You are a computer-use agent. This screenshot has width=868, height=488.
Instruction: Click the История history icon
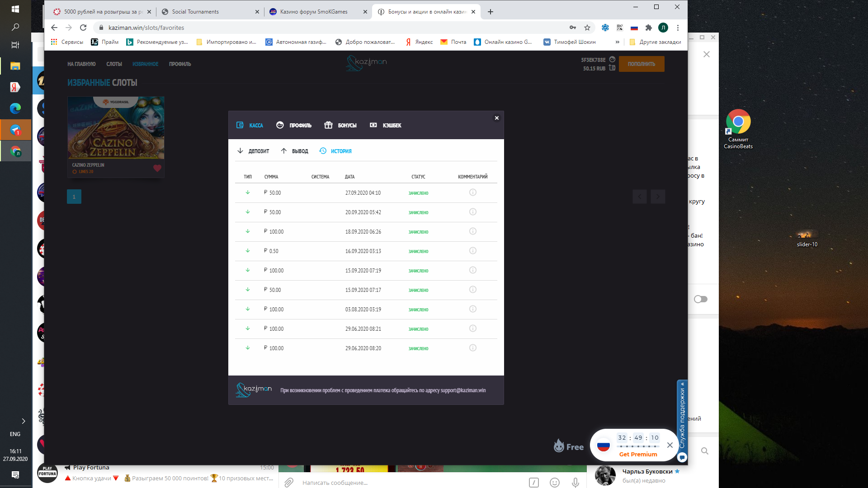(x=323, y=151)
